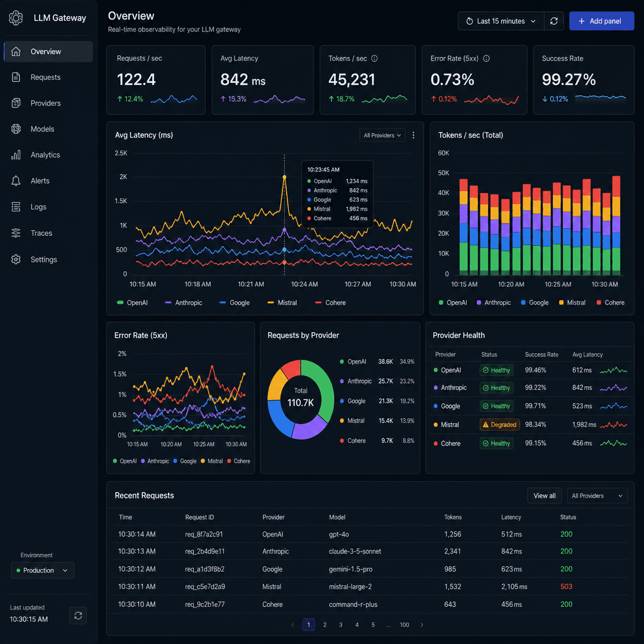644x644 pixels.
Task: Click blue Google segment of donut chart
Action: point(279,419)
